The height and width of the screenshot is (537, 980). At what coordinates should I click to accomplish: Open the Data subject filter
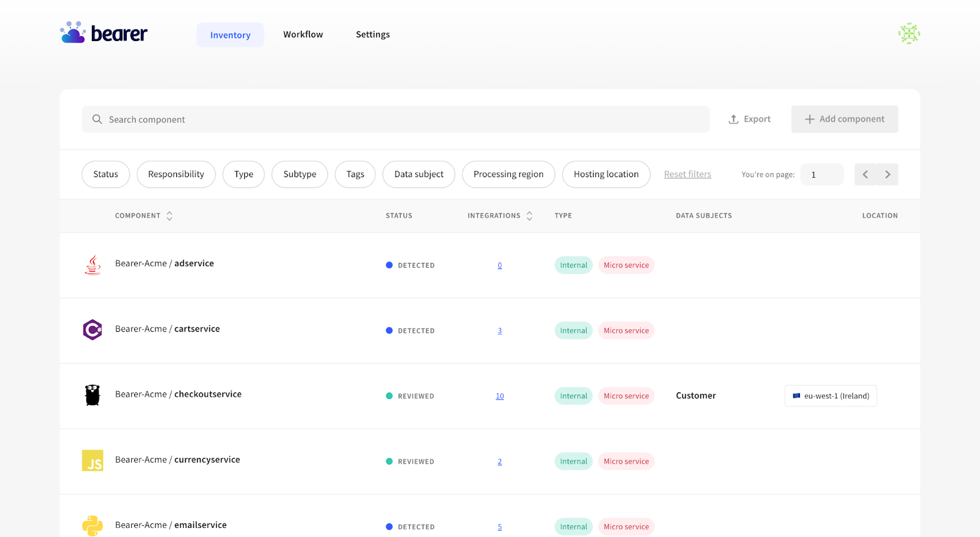coord(419,174)
